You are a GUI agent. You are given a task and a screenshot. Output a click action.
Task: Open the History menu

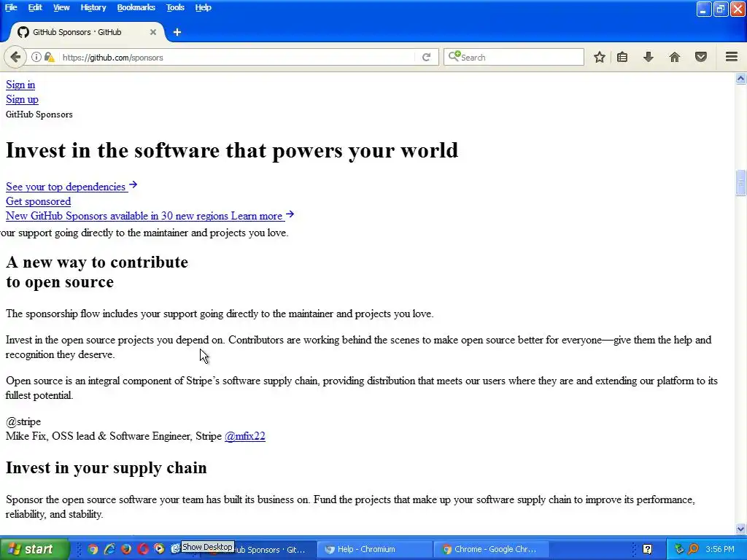[x=93, y=7]
